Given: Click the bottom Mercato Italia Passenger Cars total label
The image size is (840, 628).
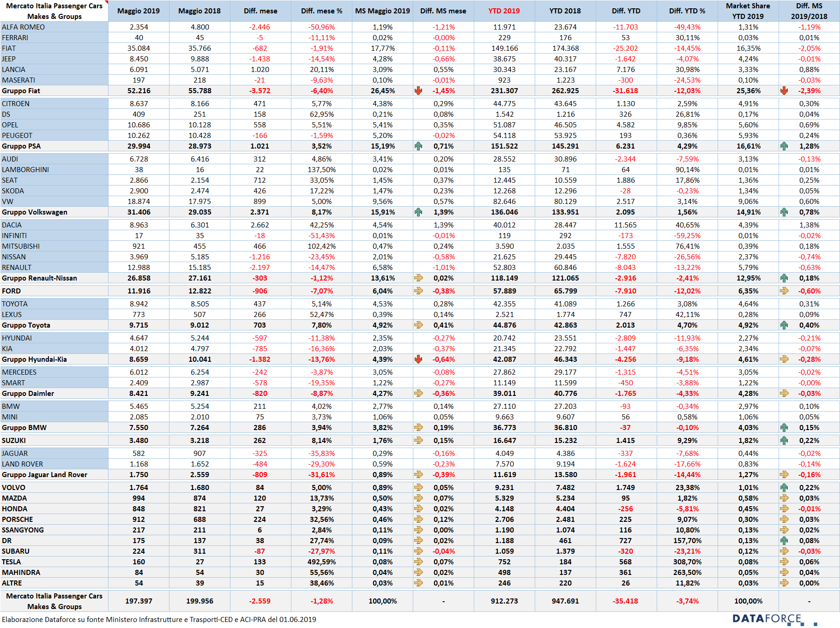Looking at the screenshot, I should click(54, 601).
